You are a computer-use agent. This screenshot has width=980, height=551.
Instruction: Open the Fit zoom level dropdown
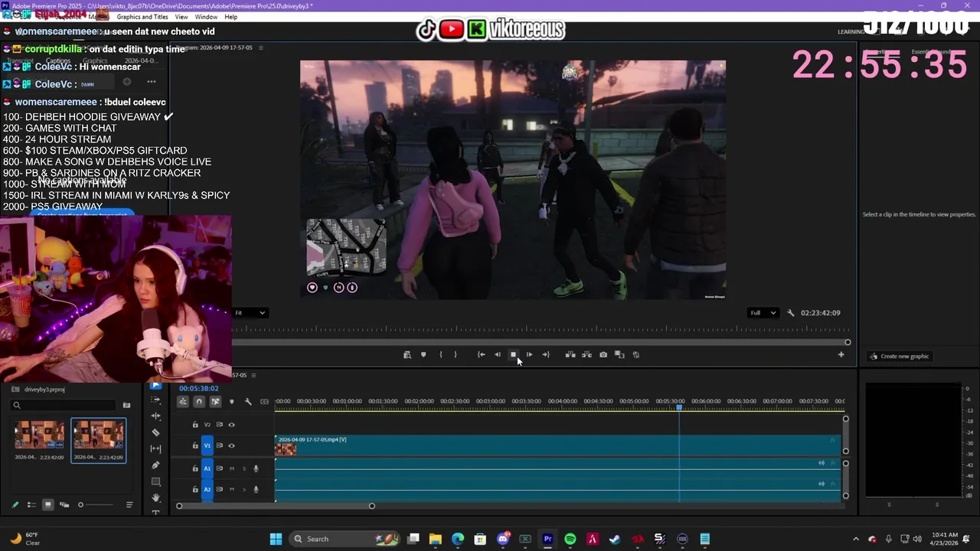click(x=250, y=312)
